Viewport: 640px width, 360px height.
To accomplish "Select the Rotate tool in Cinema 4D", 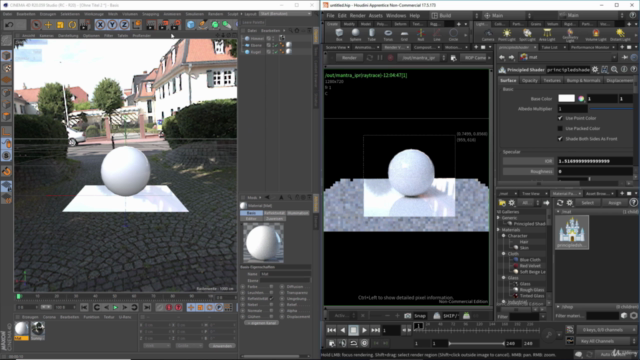I will (72, 25).
